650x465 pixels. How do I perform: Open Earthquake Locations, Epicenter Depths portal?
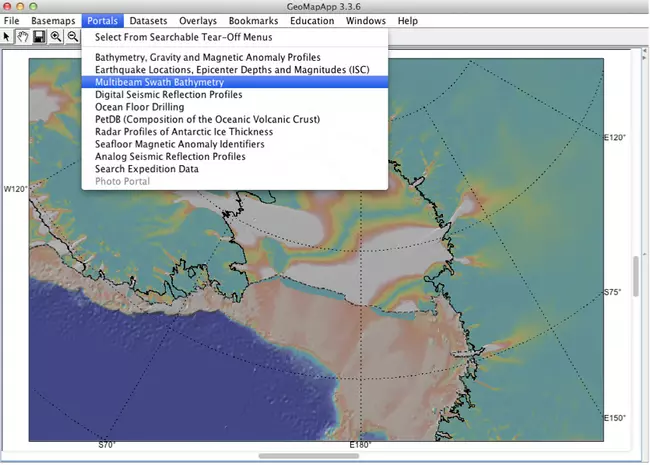[236, 70]
